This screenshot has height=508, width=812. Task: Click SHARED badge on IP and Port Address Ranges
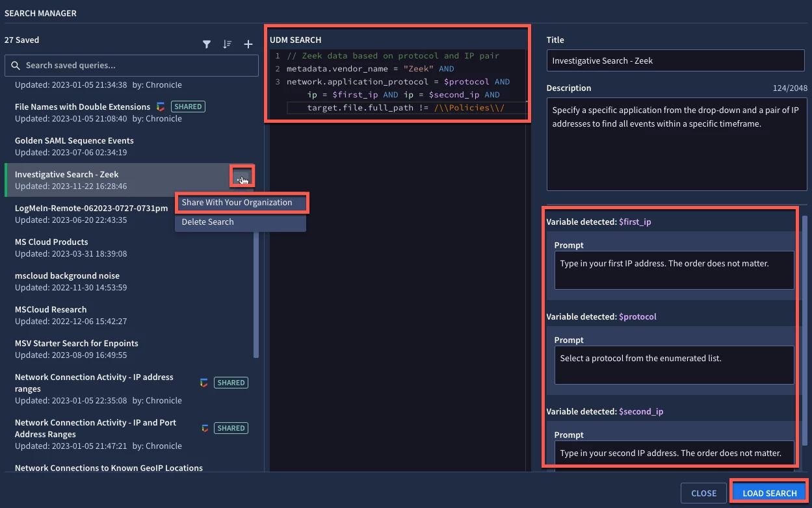(x=231, y=428)
